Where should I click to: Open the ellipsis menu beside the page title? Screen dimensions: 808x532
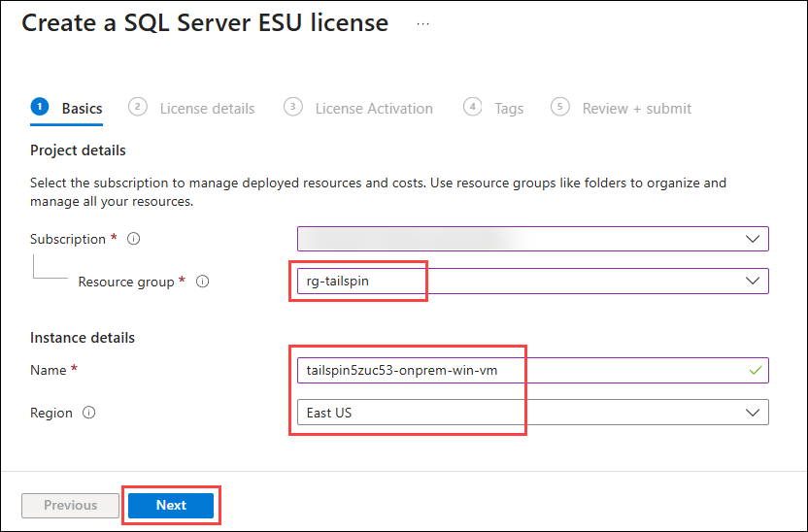[x=423, y=24]
